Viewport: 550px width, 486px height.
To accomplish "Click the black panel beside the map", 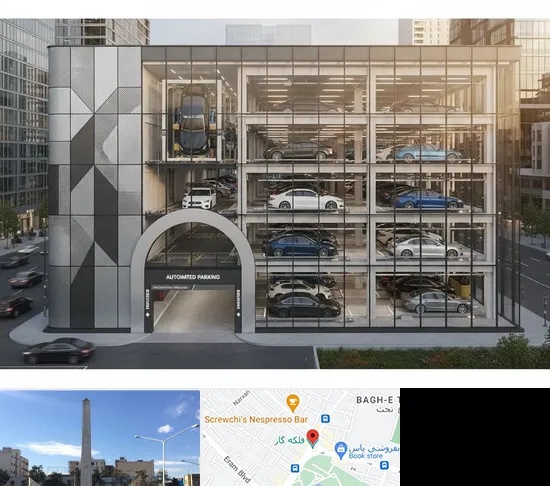I will [475, 437].
